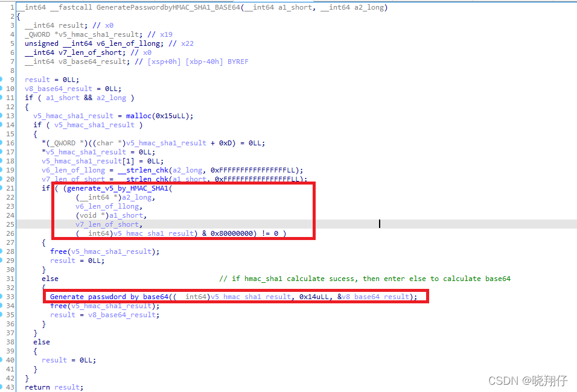Click the v5_hmac_sha1_result declaration on line 4

(98, 34)
